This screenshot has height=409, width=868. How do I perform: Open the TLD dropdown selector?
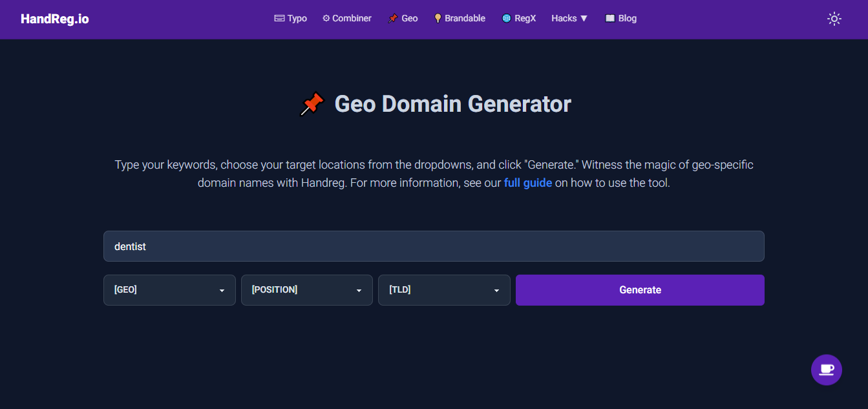[444, 290]
